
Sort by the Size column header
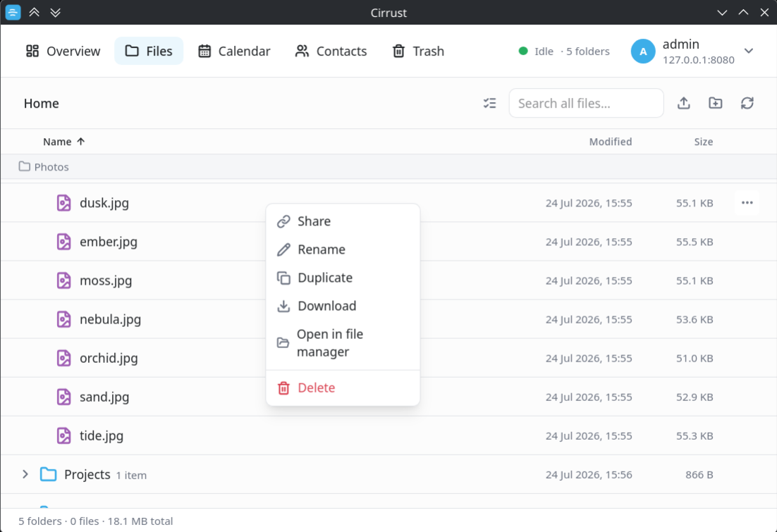pyautogui.click(x=704, y=142)
